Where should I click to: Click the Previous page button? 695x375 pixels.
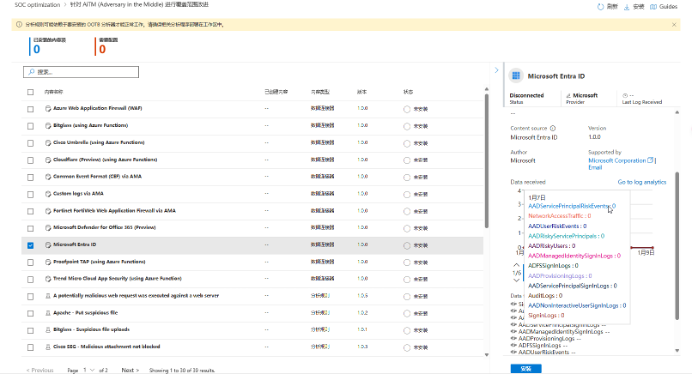click(40, 370)
